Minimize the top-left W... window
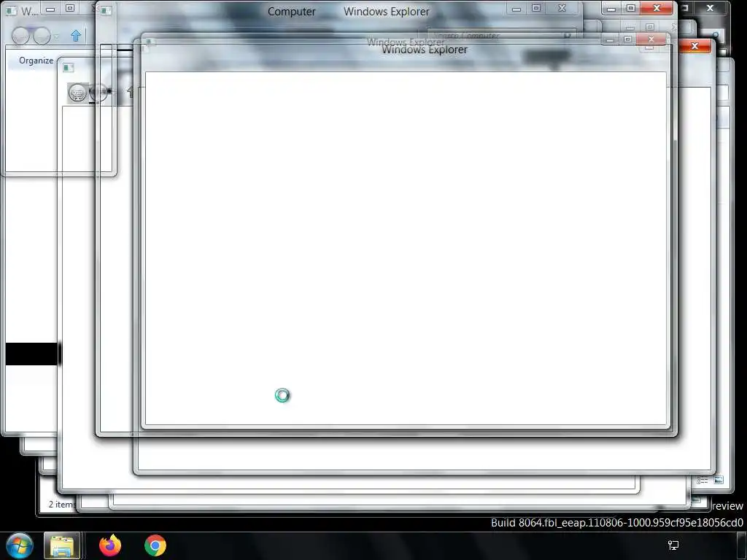 coord(50,9)
